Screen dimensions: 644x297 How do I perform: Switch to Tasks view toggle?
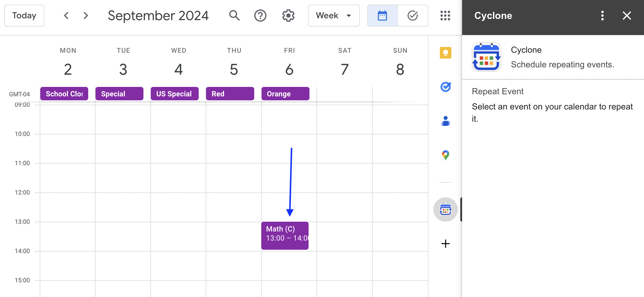(x=413, y=16)
